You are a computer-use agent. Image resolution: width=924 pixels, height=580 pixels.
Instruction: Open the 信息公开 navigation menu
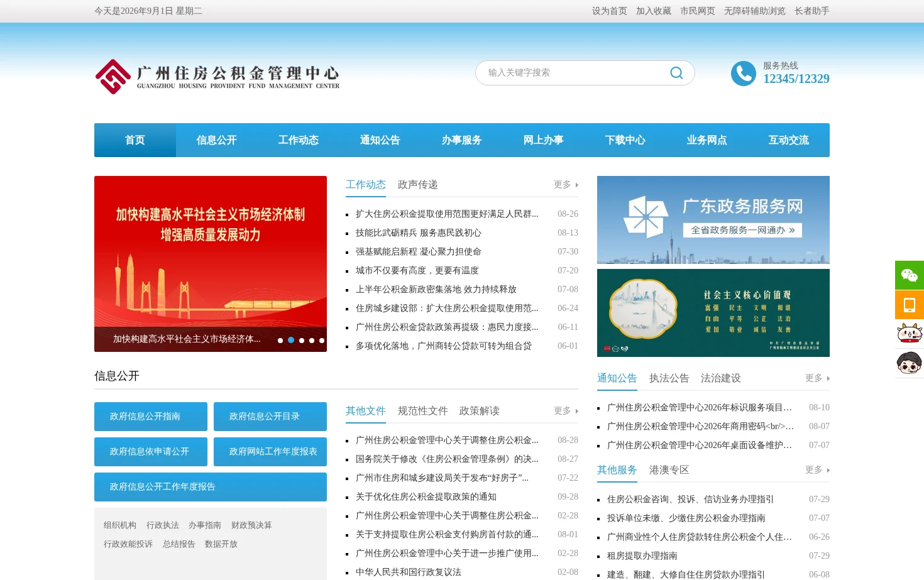point(217,140)
